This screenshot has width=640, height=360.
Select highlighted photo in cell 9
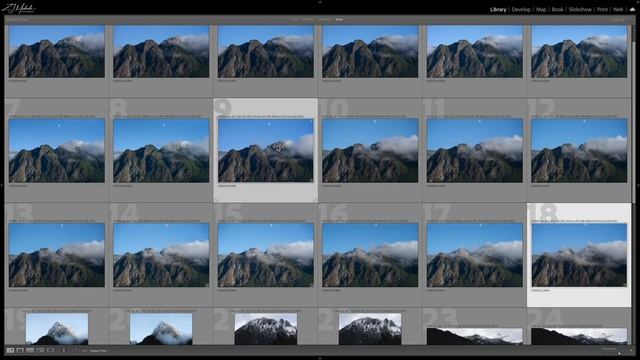266,151
